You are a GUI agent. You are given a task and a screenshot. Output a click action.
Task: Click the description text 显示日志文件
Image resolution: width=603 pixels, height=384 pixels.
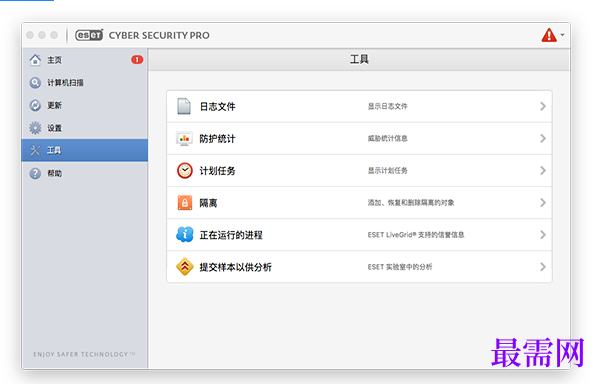pos(387,106)
